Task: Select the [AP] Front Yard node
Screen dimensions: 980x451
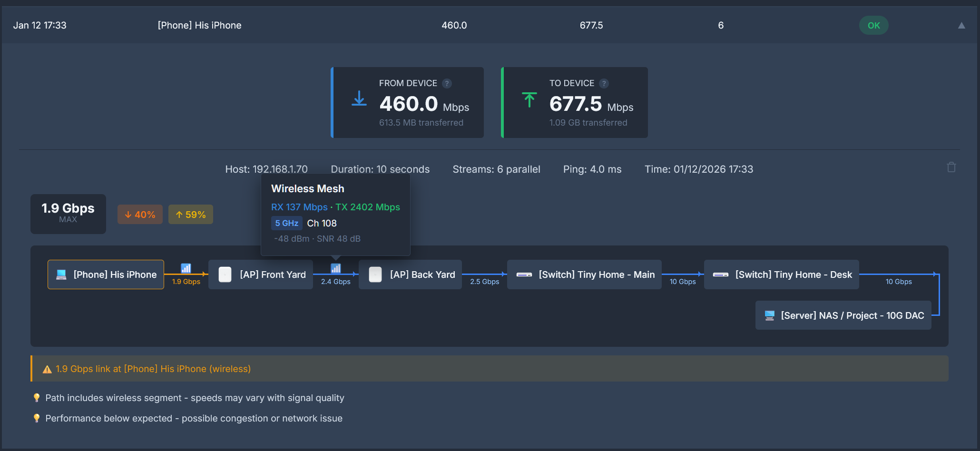Action: pyautogui.click(x=261, y=275)
